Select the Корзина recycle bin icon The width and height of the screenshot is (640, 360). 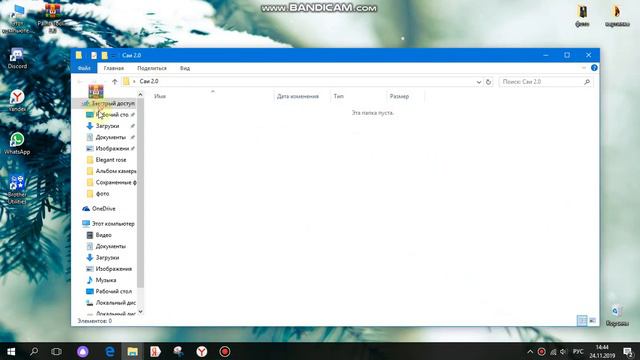click(617, 315)
